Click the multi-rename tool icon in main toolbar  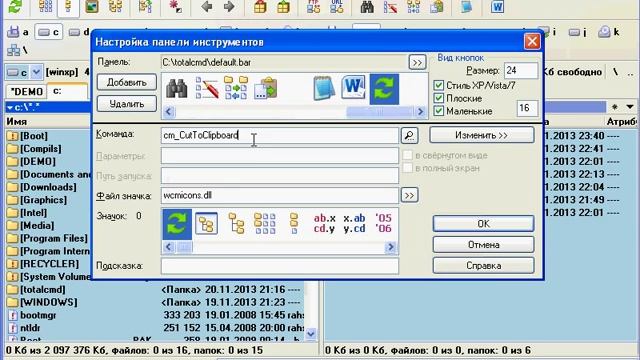coord(390,7)
